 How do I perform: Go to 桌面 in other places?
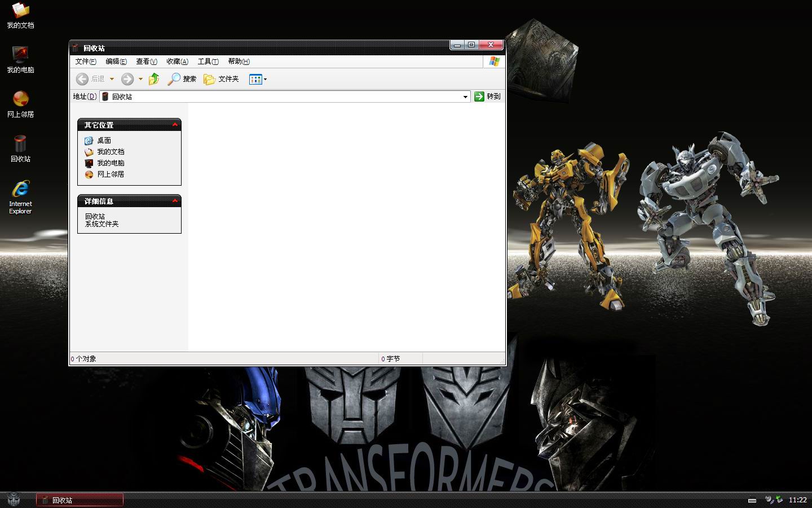[x=98, y=141]
